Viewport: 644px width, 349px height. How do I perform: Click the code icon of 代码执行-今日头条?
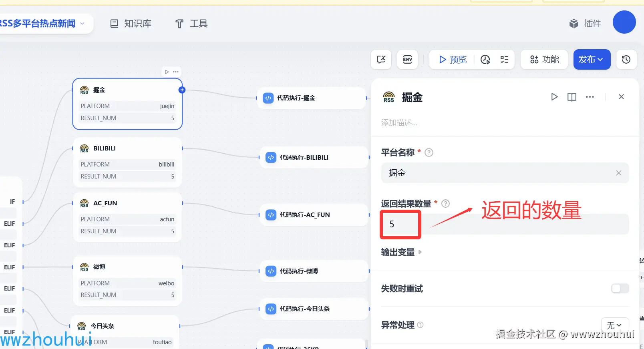271,309
